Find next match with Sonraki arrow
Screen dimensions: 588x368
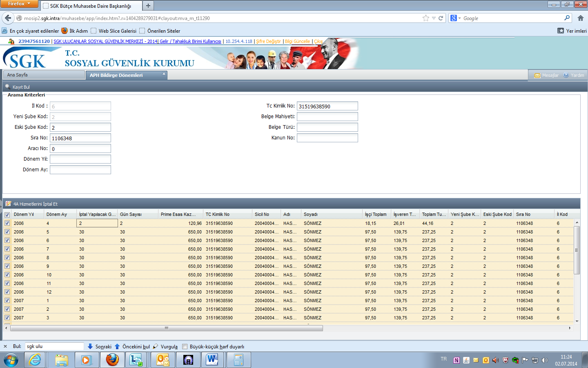(90, 346)
